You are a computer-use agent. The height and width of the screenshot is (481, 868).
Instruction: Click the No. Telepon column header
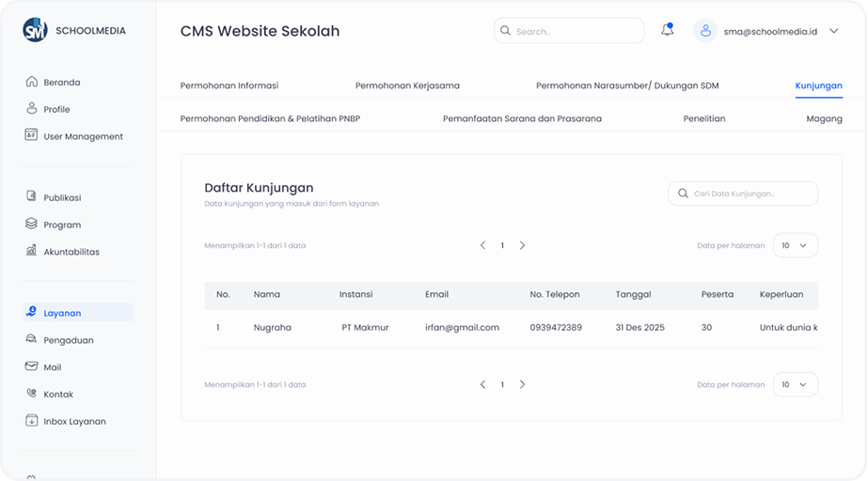[555, 294]
